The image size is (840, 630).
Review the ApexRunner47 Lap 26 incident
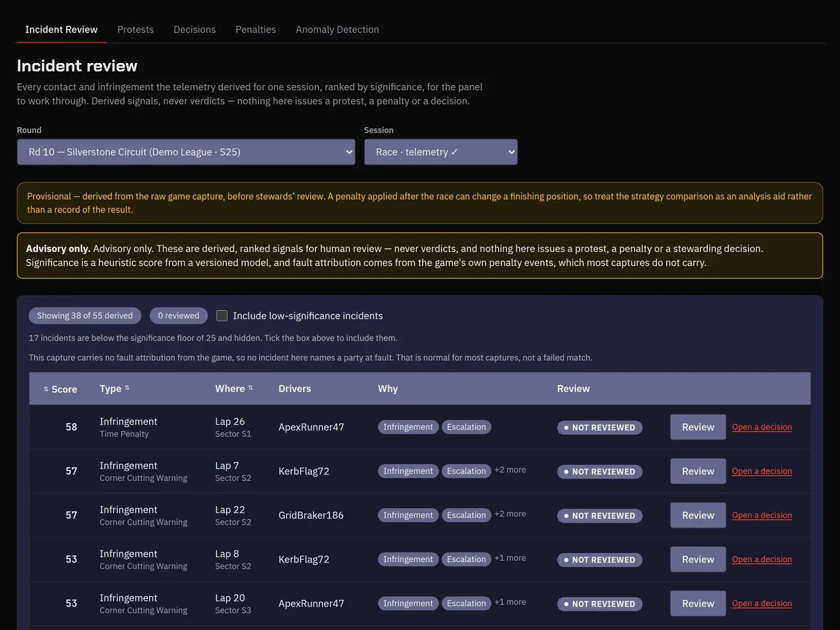point(698,427)
